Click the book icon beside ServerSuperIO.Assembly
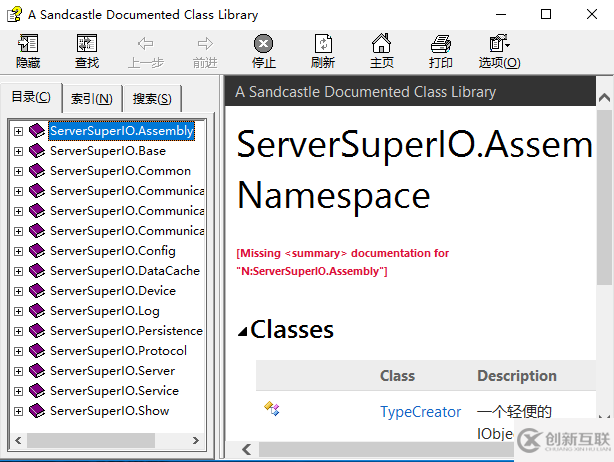 coord(37,131)
